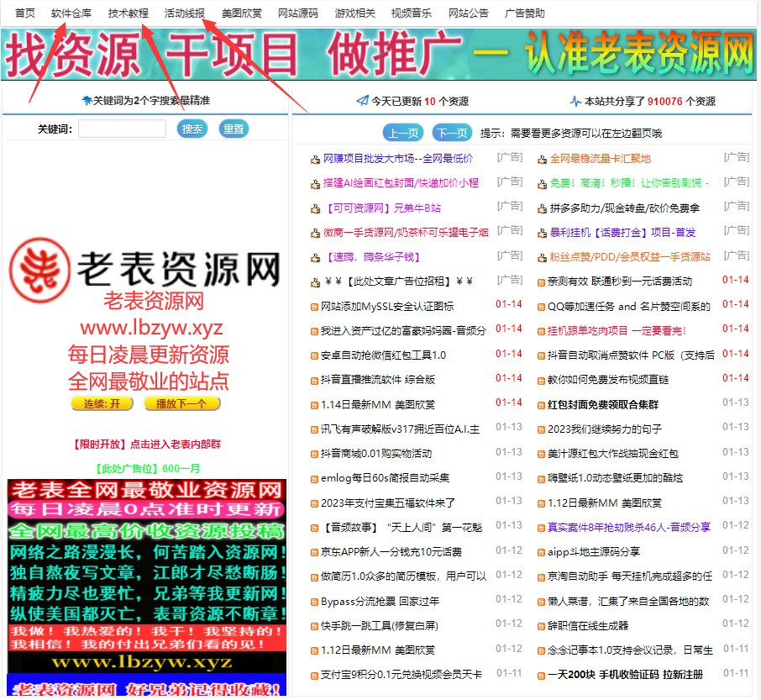Go to previous page with 上一页
This screenshot has height=700, width=761.
(402, 134)
